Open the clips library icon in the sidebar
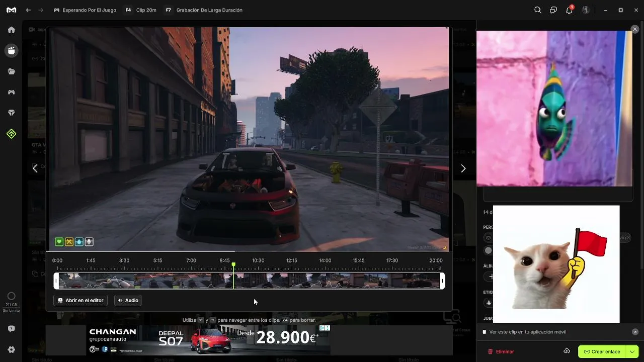The image size is (644, 362). 11,50
